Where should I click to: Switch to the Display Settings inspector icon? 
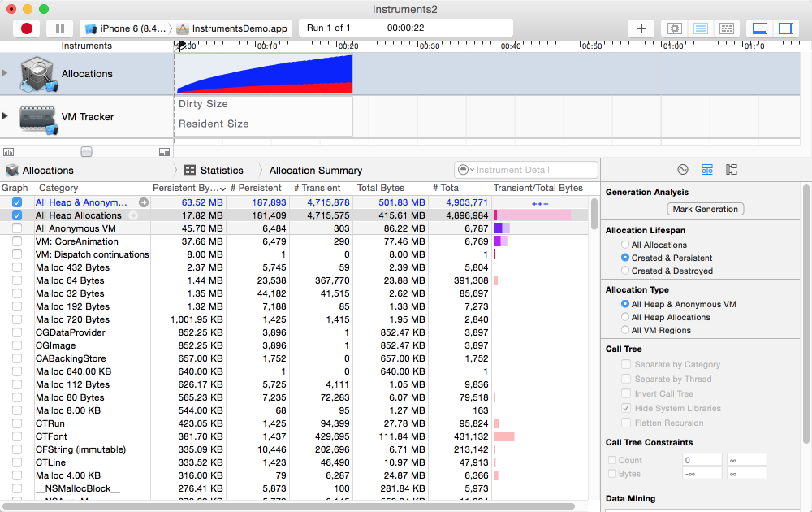(707, 170)
